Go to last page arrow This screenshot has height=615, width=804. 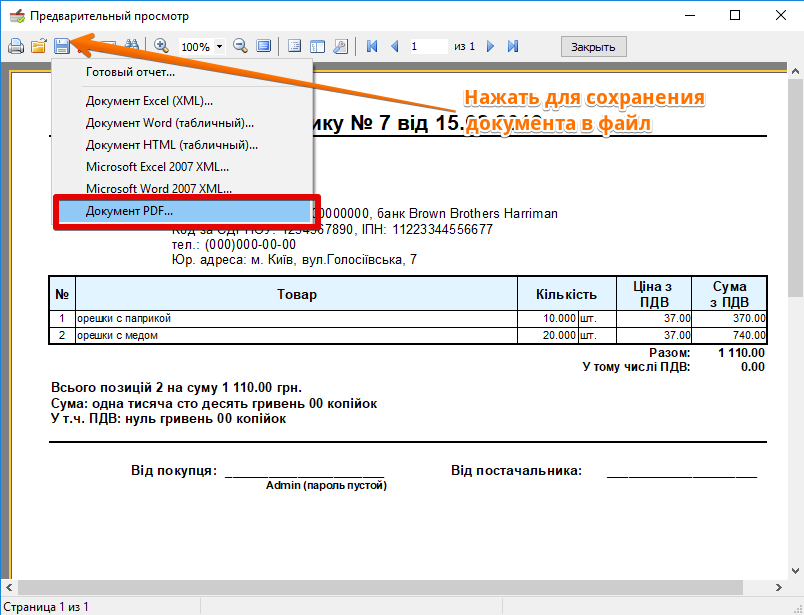click(x=513, y=46)
